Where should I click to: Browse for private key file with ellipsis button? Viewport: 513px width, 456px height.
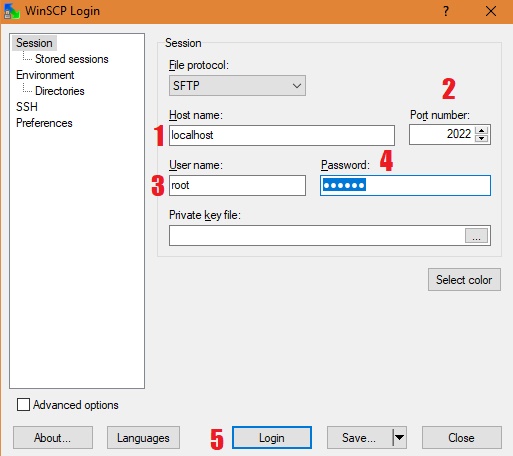476,235
